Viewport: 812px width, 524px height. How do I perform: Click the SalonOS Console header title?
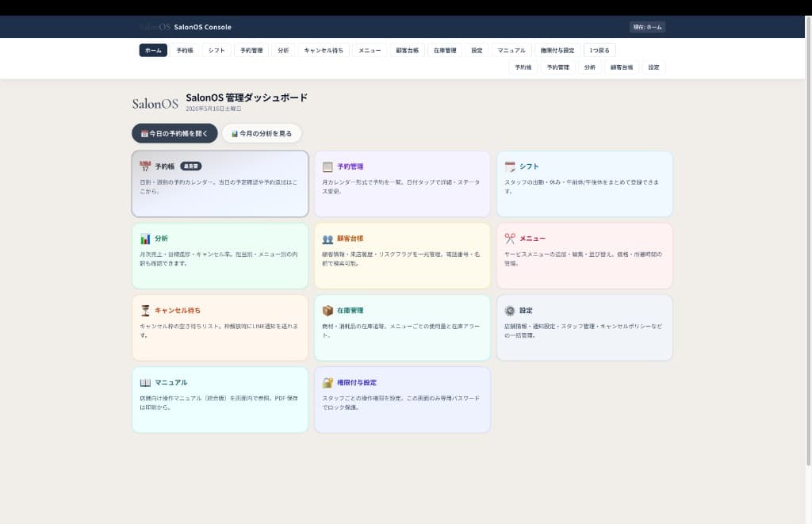pos(202,27)
